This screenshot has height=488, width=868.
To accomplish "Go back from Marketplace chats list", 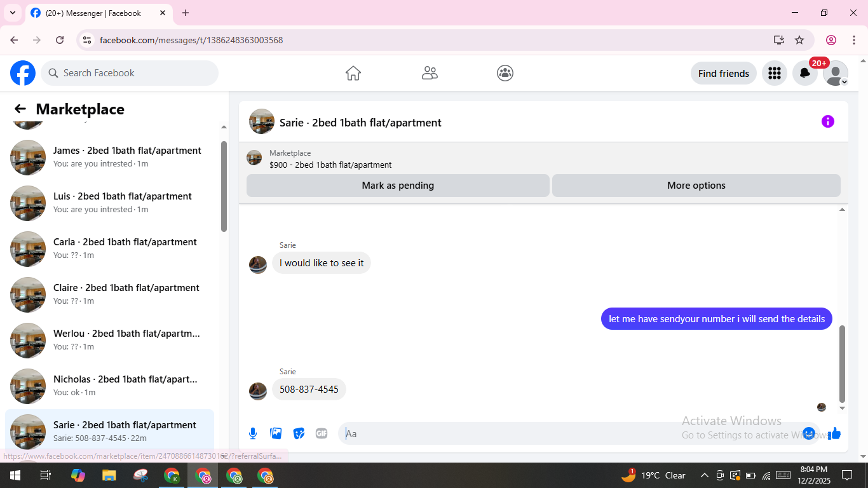I will (x=20, y=109).
